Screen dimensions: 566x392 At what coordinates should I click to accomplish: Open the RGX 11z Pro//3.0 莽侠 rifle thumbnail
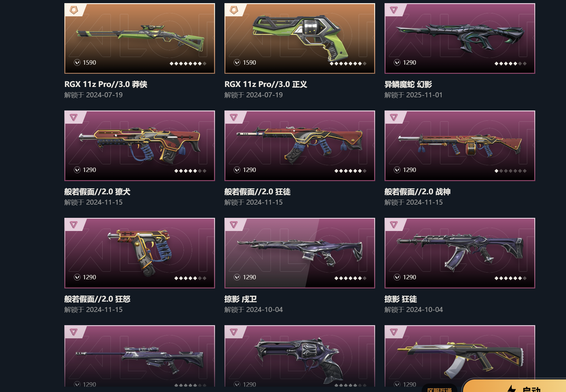(x=140, y=38)
